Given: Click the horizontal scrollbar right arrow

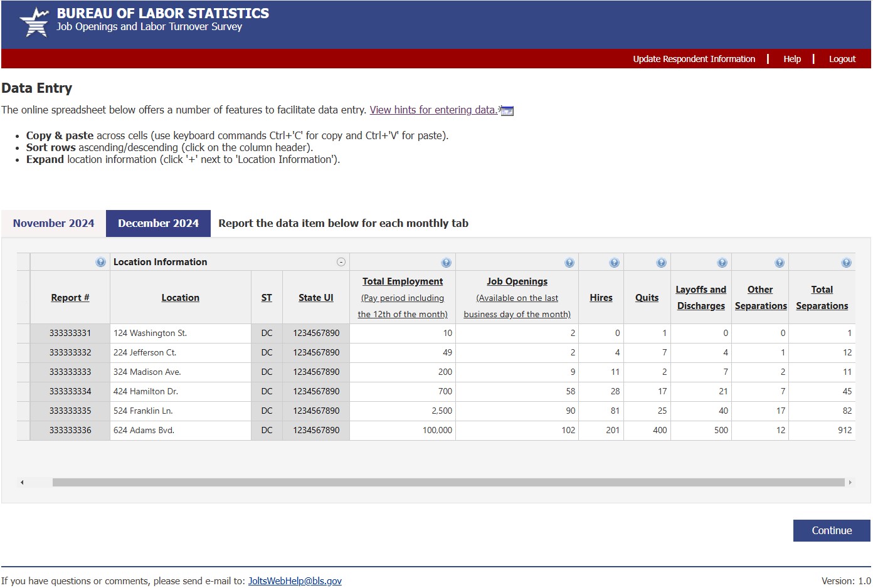Looking at the screenshot, I should 850,482.
